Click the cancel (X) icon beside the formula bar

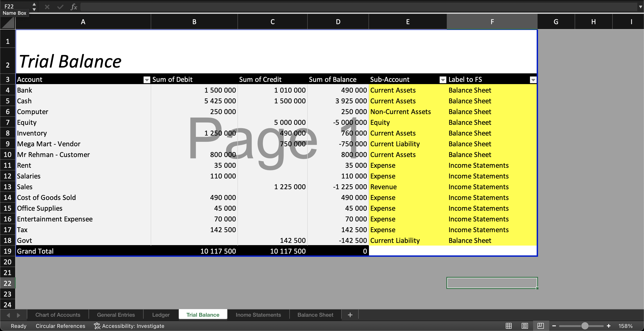point(47,7)
